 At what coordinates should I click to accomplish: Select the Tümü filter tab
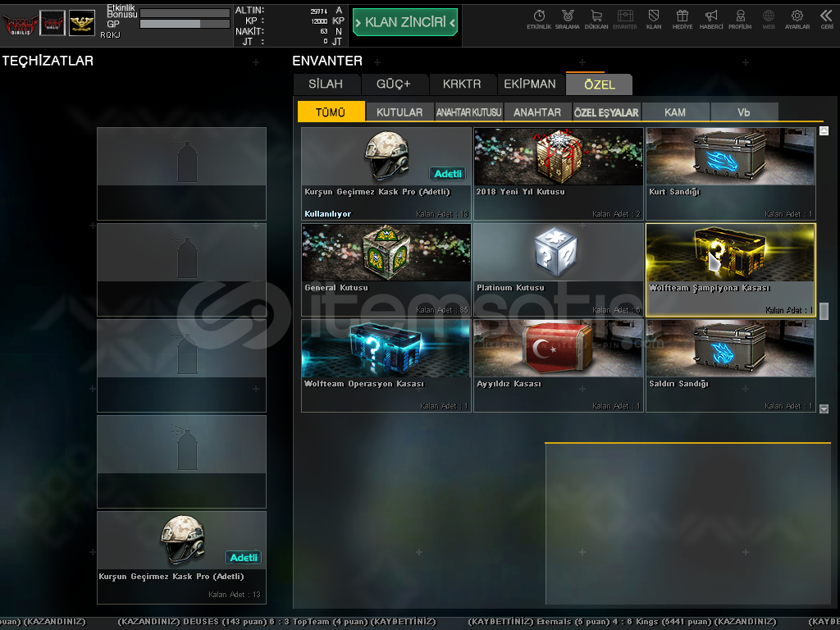(x=331, y=112)
